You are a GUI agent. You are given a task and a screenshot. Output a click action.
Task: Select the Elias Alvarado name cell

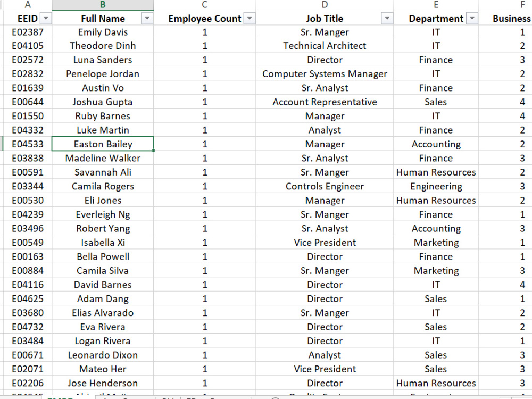103,313
